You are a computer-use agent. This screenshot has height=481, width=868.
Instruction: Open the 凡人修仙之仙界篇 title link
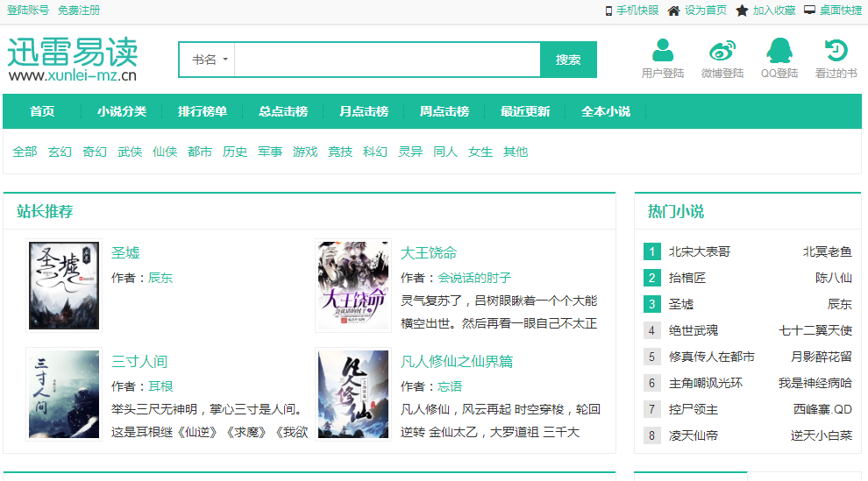tap(457, 362)
